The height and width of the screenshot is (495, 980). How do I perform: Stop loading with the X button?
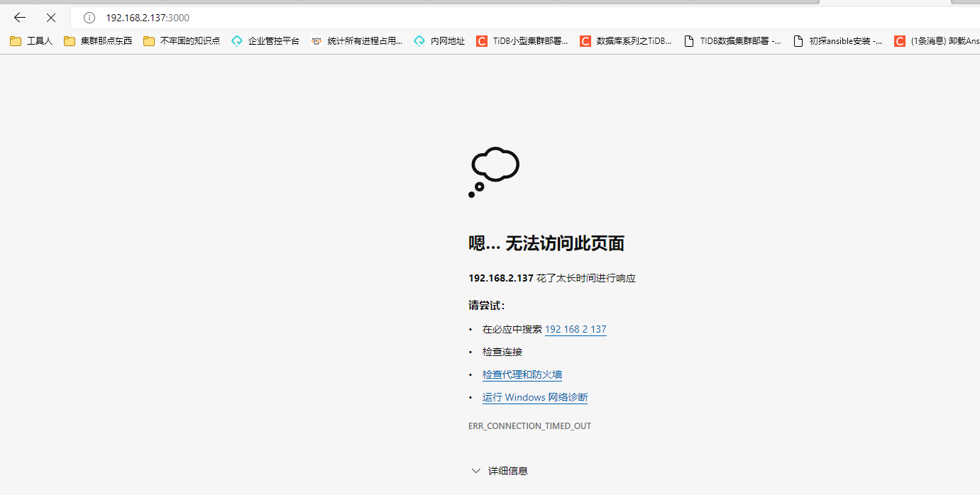click(x=51, y=18)
